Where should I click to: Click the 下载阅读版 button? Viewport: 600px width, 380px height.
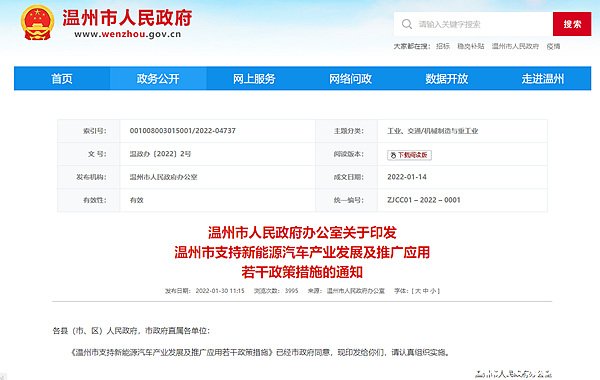(x=409, y=155)
